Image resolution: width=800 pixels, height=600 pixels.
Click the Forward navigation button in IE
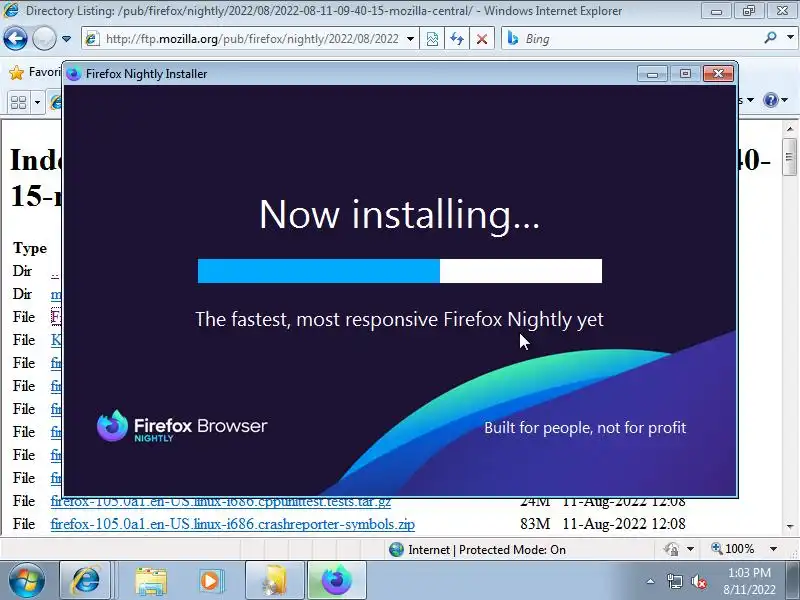point(44,38)
